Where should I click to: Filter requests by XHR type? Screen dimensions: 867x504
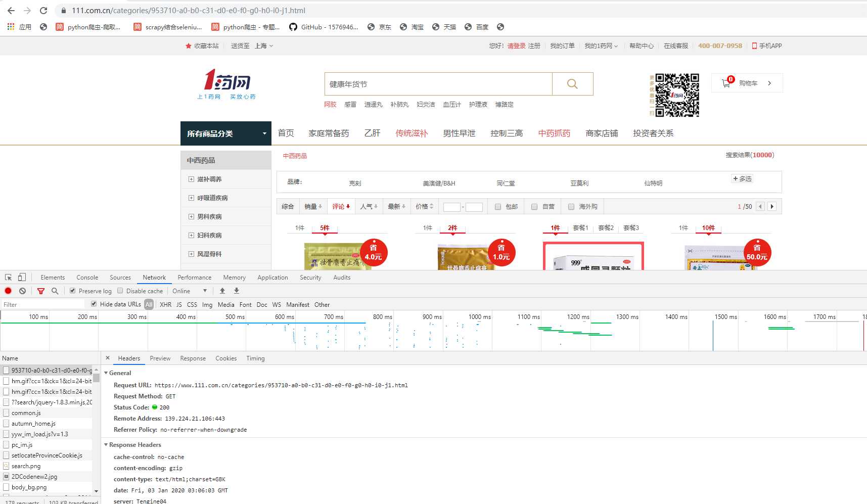point(165,304)
